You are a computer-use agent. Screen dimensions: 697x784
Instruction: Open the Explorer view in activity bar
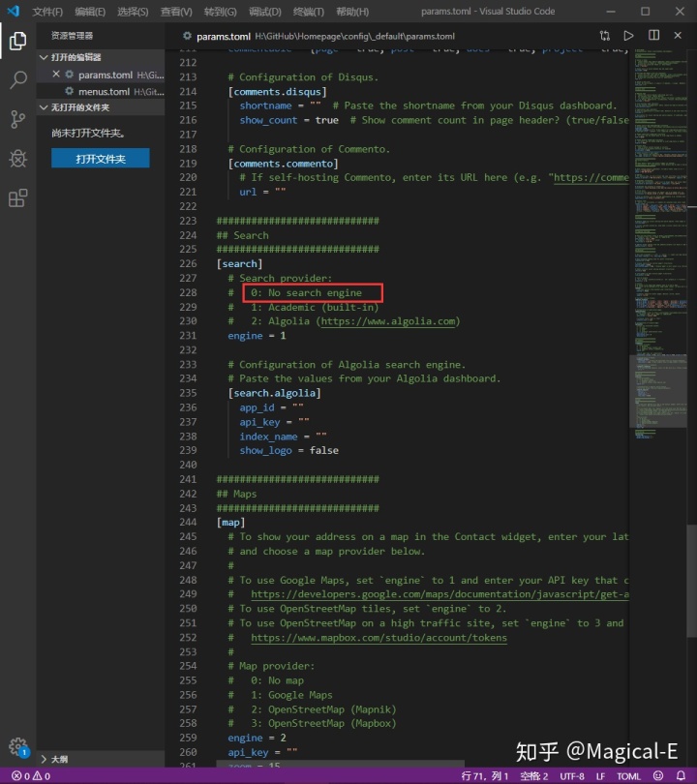point(18,41)
